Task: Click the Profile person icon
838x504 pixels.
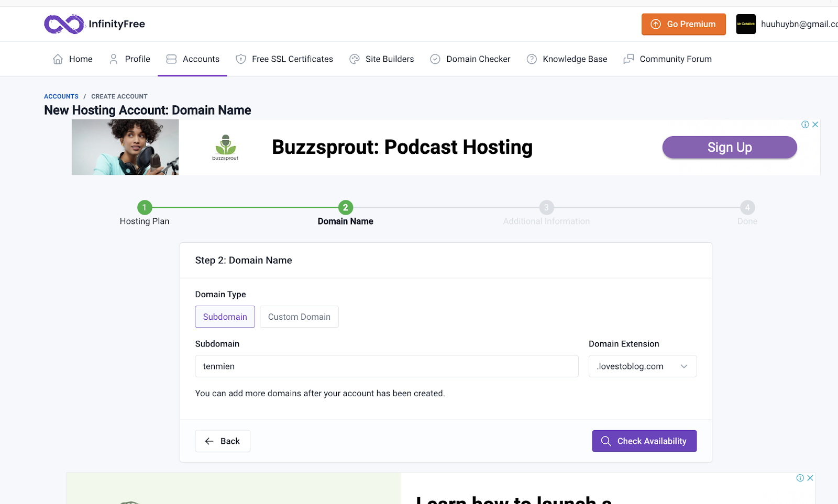Action: click(x=114, y=59)
